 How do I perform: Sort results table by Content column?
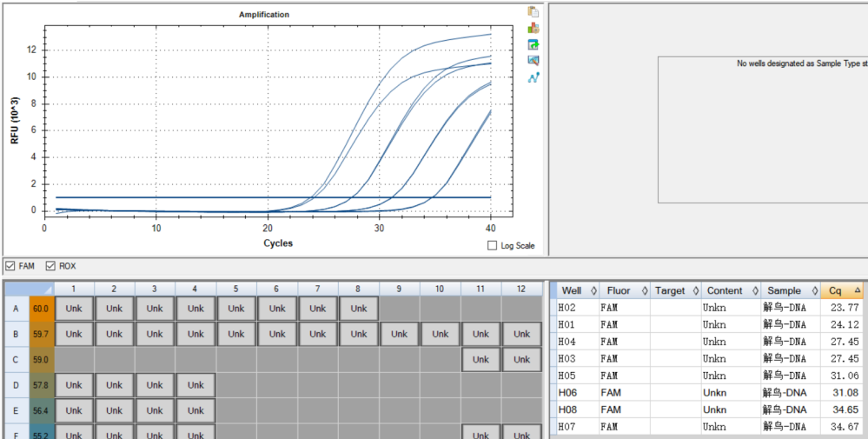click(730, 290)
